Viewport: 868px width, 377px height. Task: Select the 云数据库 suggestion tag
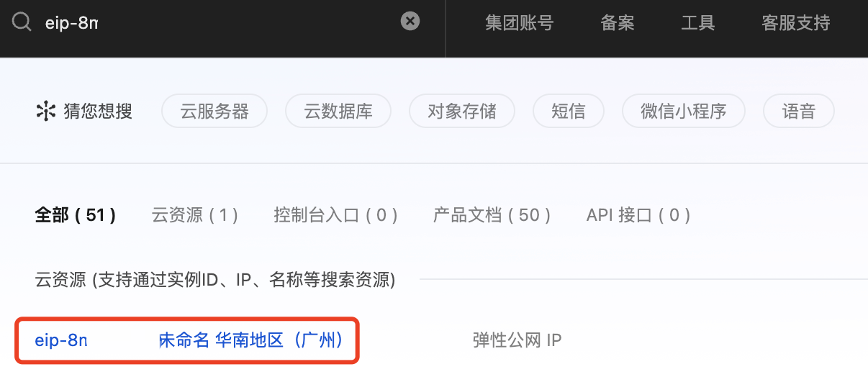click(338, 112)
